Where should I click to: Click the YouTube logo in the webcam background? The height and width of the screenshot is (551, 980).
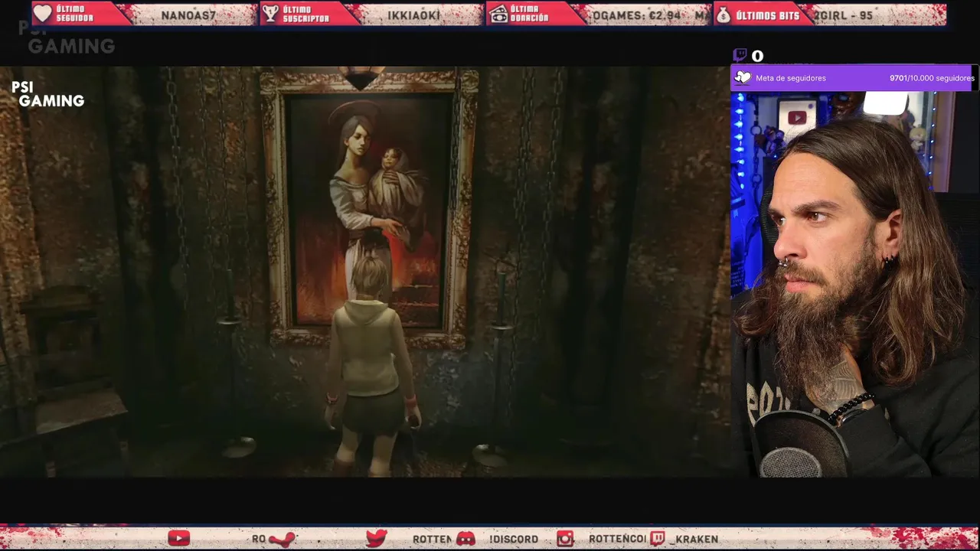pos(797,118)
